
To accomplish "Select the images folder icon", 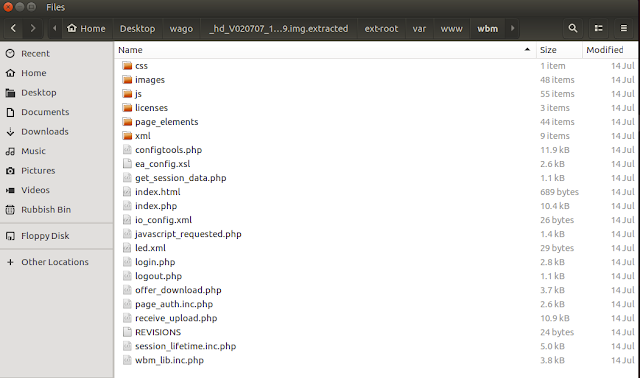I will [x=127, y=80].
